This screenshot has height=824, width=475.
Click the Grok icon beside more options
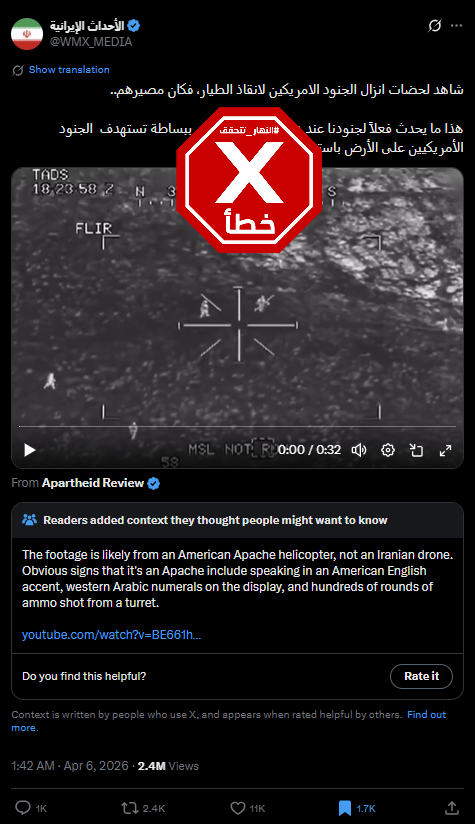[435, 25]
